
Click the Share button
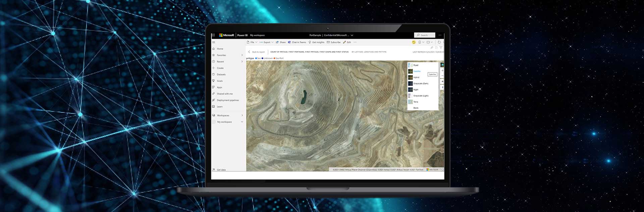tap(281, 42)
